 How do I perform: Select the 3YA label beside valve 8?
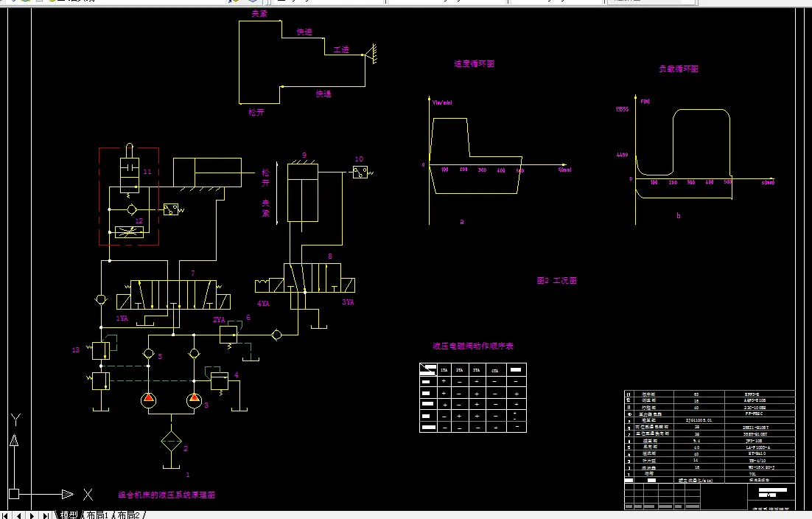coord(348,302)
